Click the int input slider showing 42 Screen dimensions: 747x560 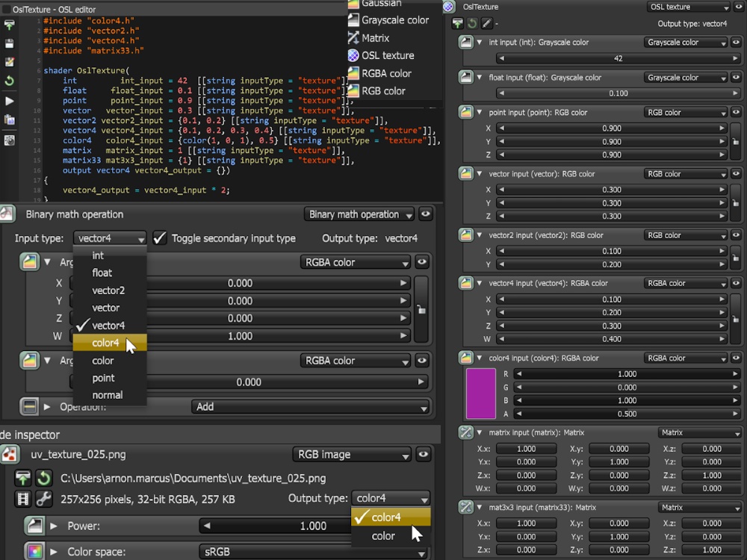618,58
